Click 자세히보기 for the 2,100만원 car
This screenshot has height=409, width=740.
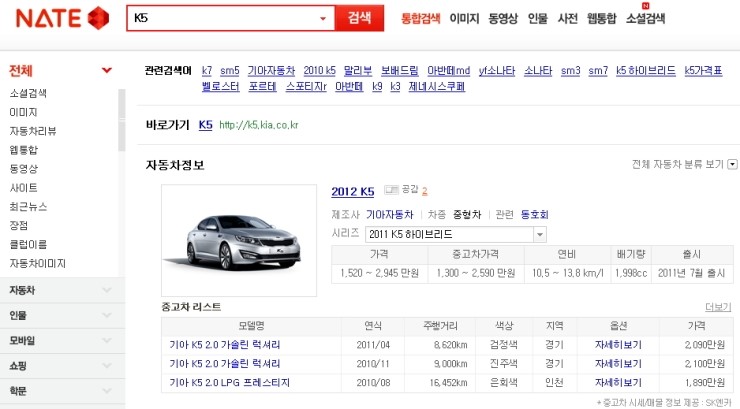pyautogui.click(x=618, y=364)
